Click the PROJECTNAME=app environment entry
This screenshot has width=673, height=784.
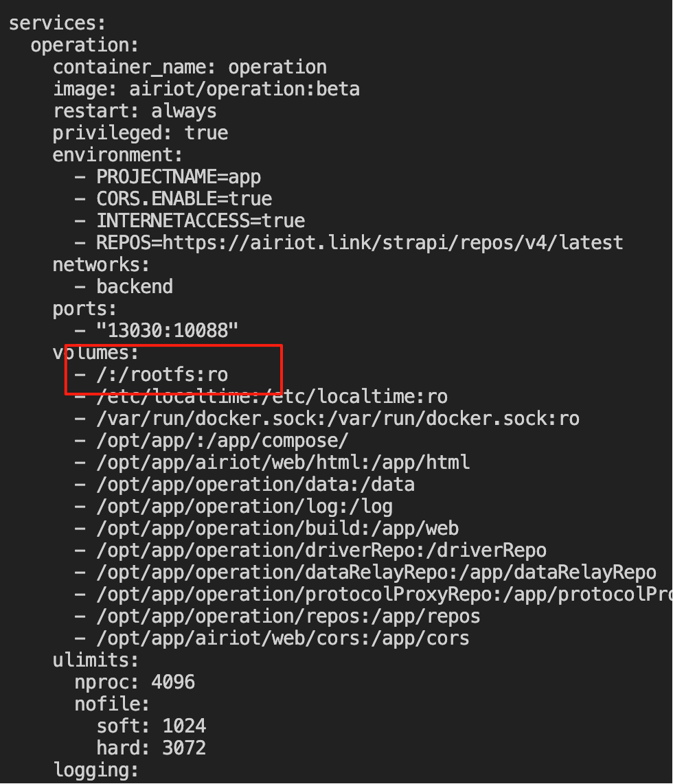pos(179,178)
